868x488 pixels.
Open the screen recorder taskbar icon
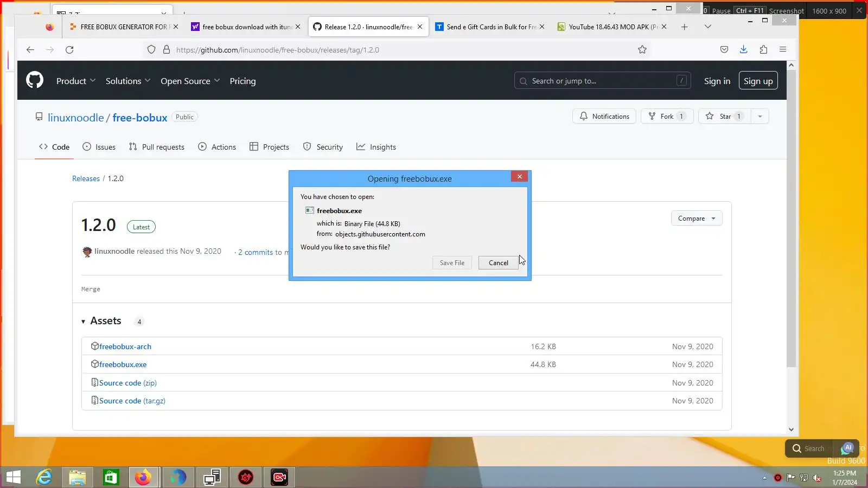tap(279, 477)
